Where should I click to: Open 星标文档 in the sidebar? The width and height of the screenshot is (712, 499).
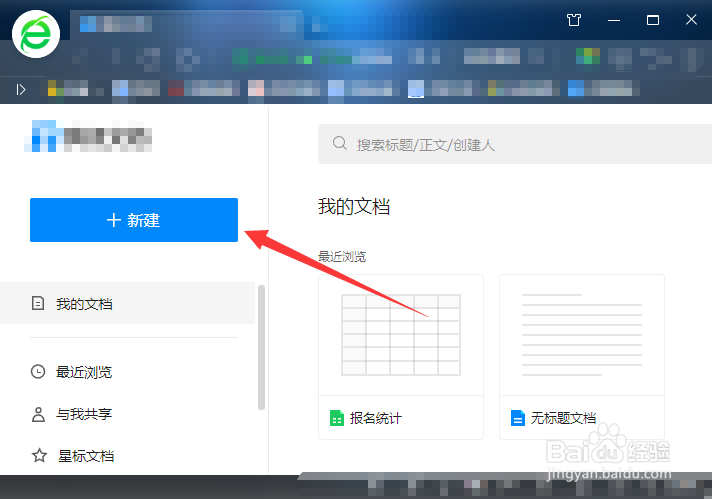86,456
